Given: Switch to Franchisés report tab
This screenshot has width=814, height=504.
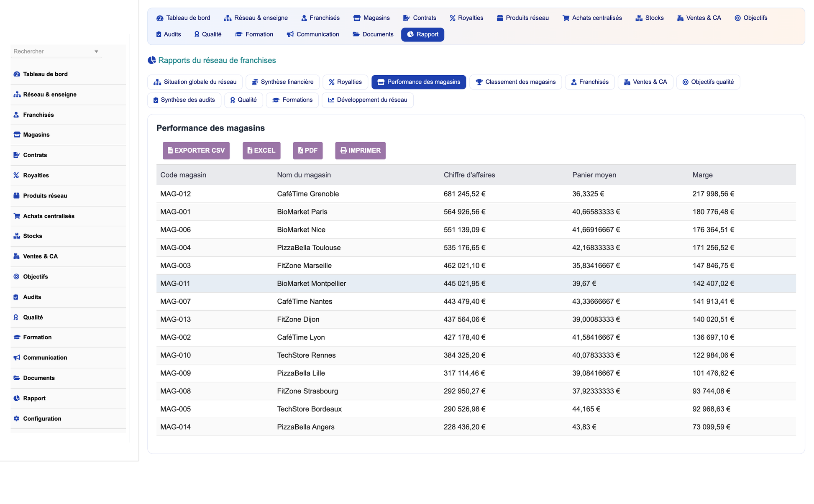Looking at the screenshot, I should [590, 82].
